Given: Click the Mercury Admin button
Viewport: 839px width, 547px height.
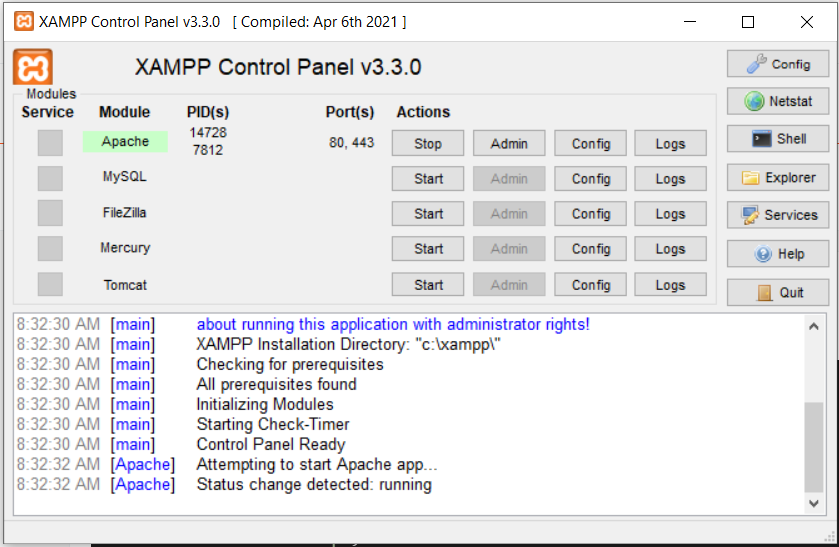Looking at the screenshot, I should [509, 249].
